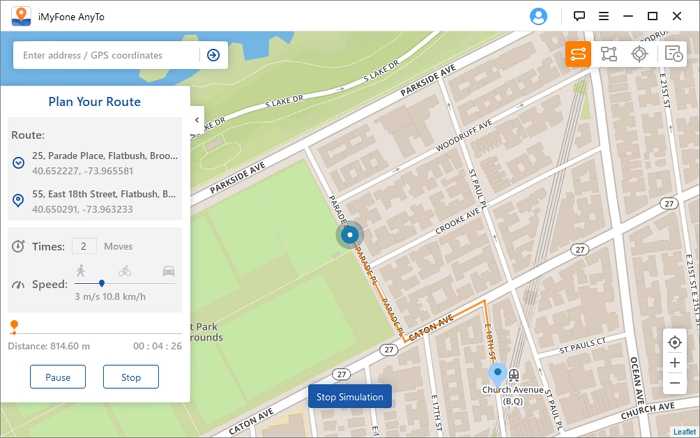Click the speed slider handle
700x438 pixels.
pos(102,283)
